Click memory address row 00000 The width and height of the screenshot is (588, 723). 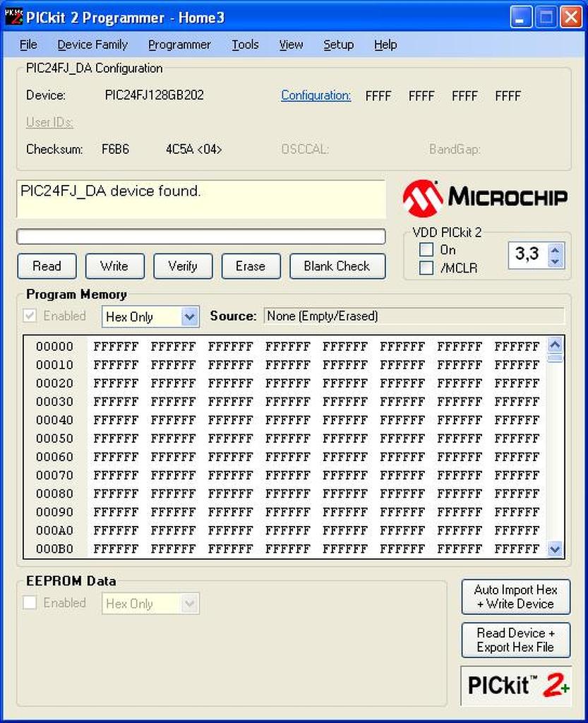(54, 346)
